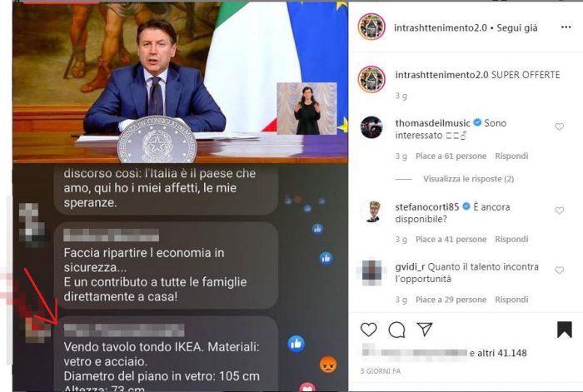Reply to gvidi_r comment via Rispondi
583x392 pixels.
click(511, 300)
